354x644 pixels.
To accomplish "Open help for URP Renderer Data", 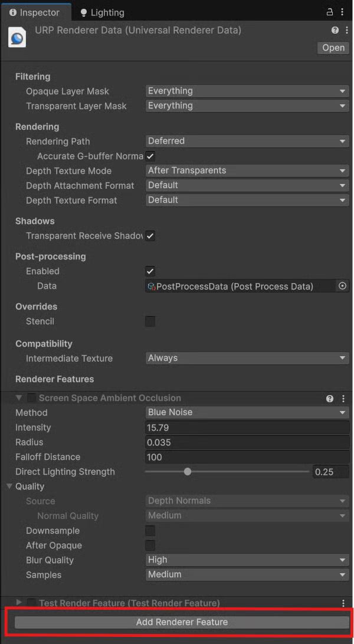I will [335, 30].
